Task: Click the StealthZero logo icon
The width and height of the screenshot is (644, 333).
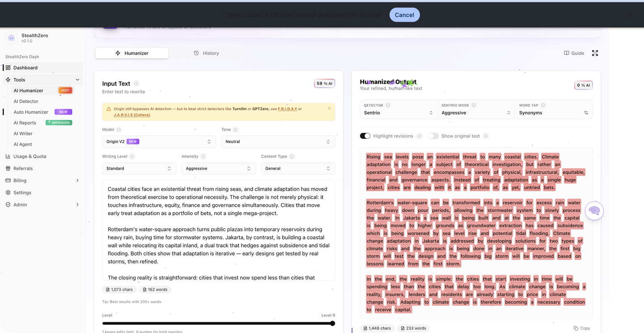Action: [11, 38]
